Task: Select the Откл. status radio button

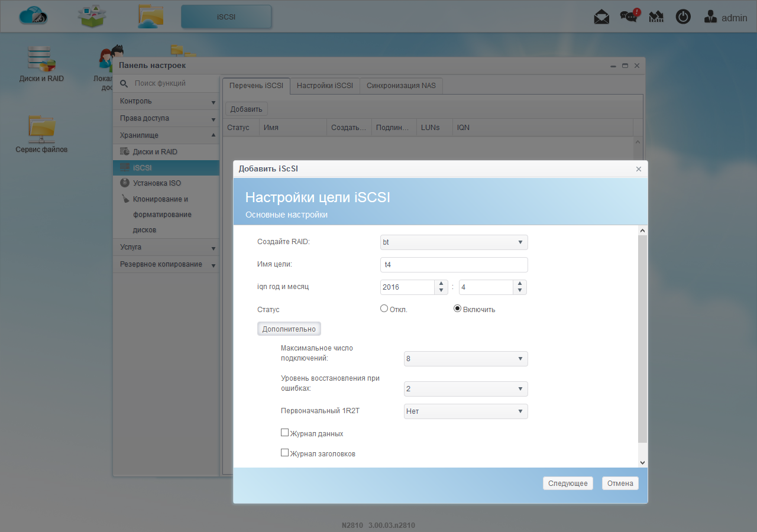Action: click(384, 309)
